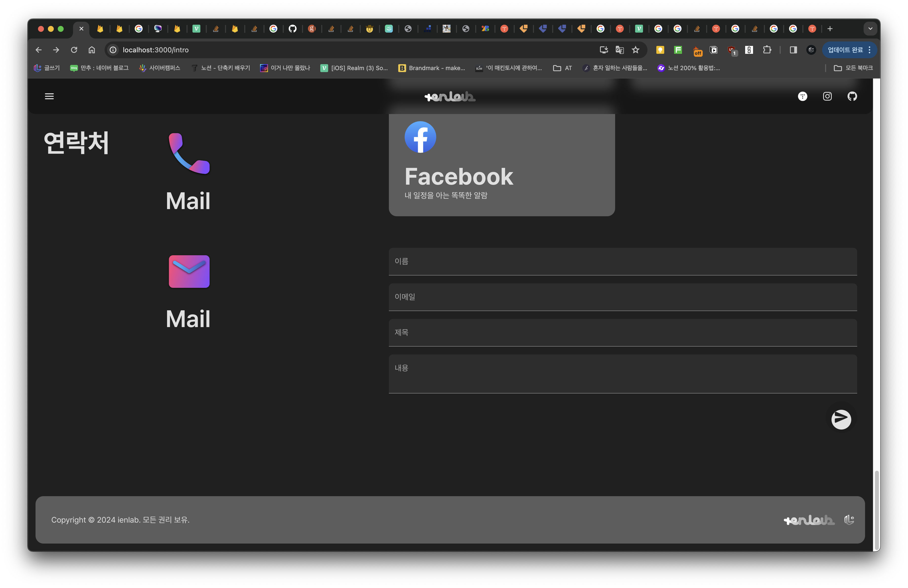Toggle the browser side panel
908x588 pixels.
click(x=793, y=50)
